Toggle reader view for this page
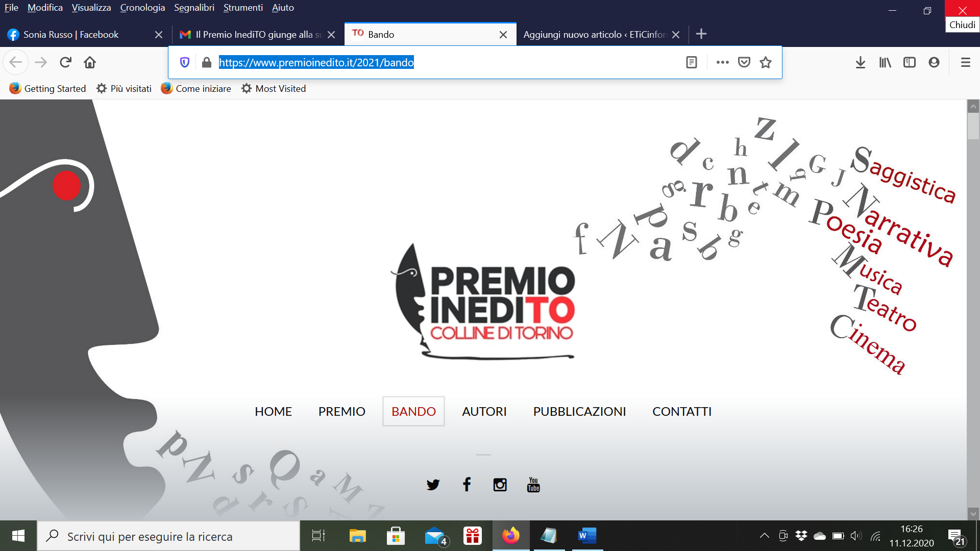This screenshot has height=551, width=980. coord(692,62)
